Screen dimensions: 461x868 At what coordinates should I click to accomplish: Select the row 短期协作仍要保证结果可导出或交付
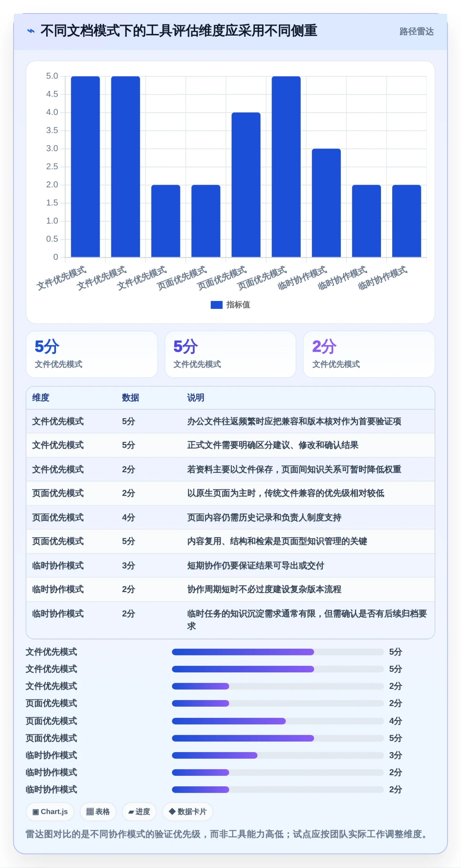[230, 566]
